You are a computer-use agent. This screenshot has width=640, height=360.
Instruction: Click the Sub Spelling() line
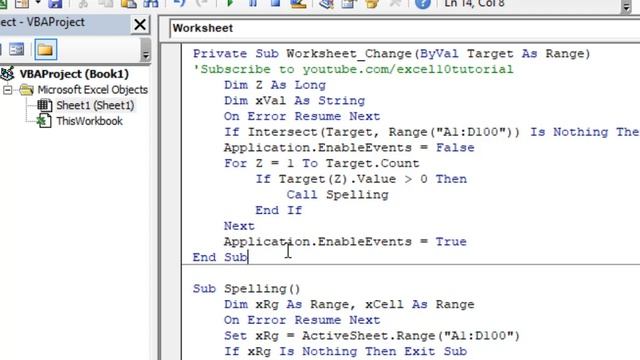[x=247, y=289]
